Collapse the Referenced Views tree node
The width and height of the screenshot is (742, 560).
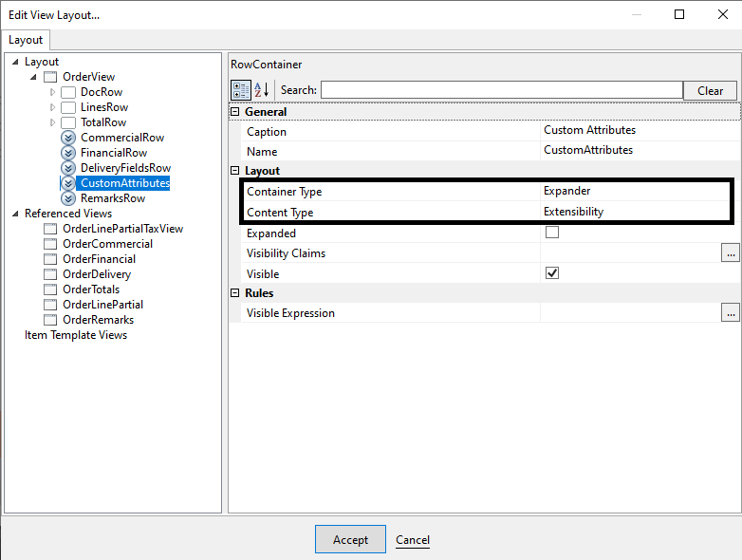[x=15, y=214]
